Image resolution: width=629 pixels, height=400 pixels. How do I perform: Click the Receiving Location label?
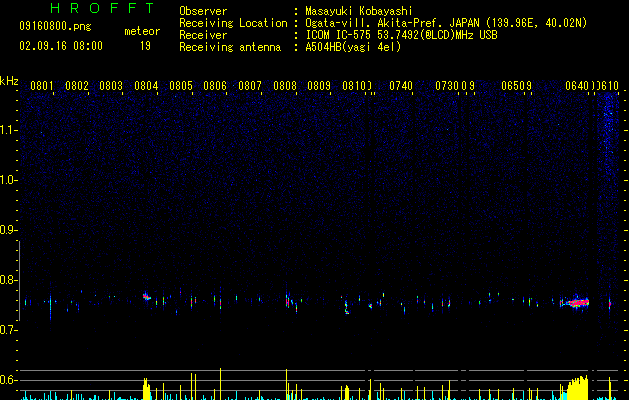[x=233, y=23]
